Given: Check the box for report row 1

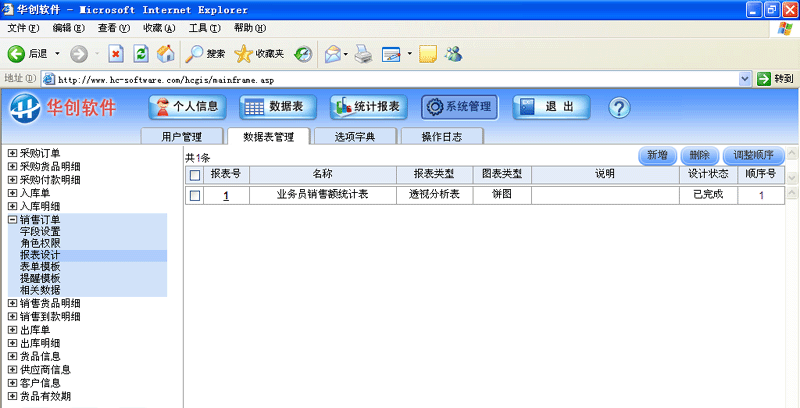Looking at the screenshot, I should tap(195, 195).
